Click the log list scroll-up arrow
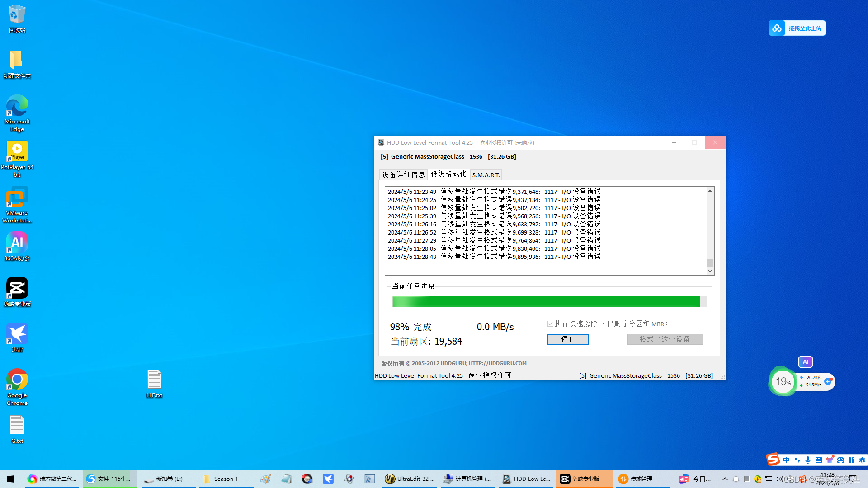 710,191
